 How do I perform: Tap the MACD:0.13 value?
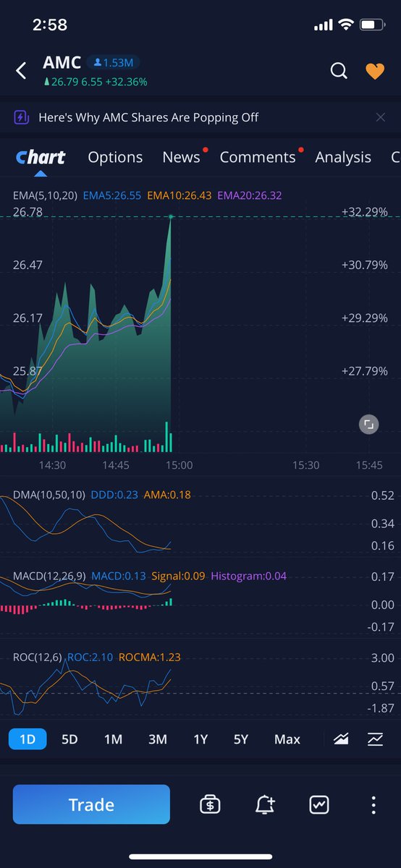point(119,576)
